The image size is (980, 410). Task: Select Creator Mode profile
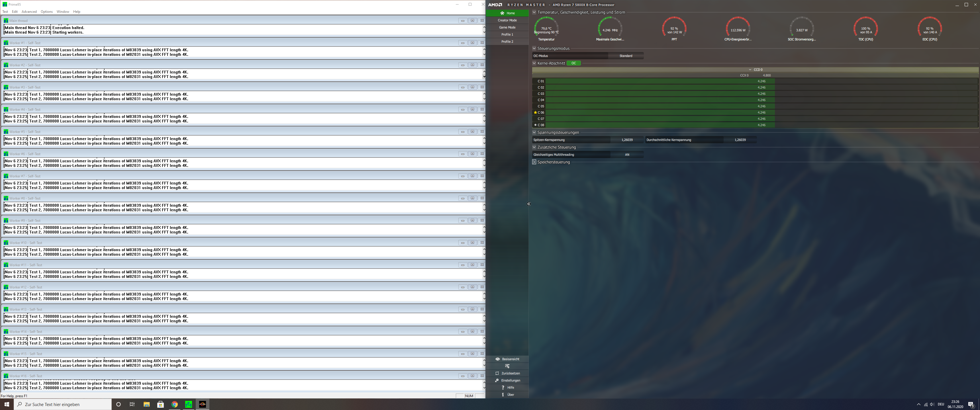click(507, 20)
